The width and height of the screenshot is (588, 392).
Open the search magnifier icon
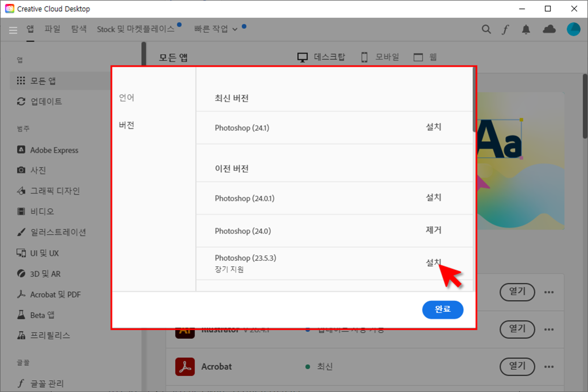pyautogui.click(x=486, y=29)
